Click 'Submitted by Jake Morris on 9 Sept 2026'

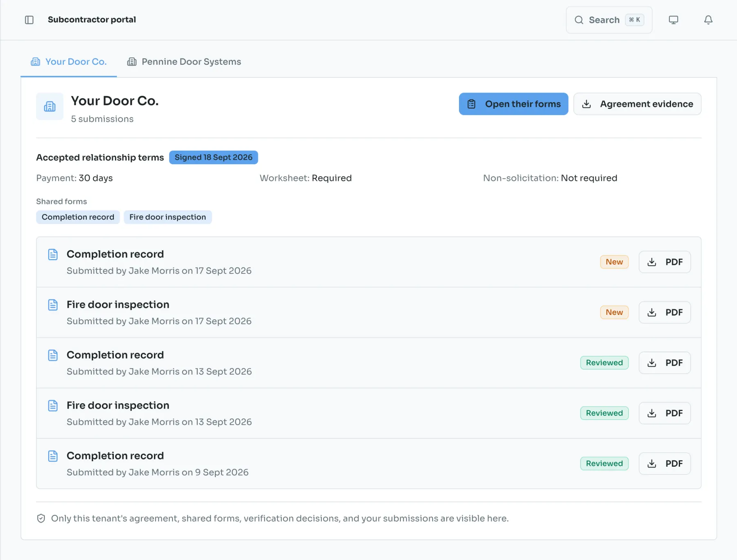coord(158,472)
